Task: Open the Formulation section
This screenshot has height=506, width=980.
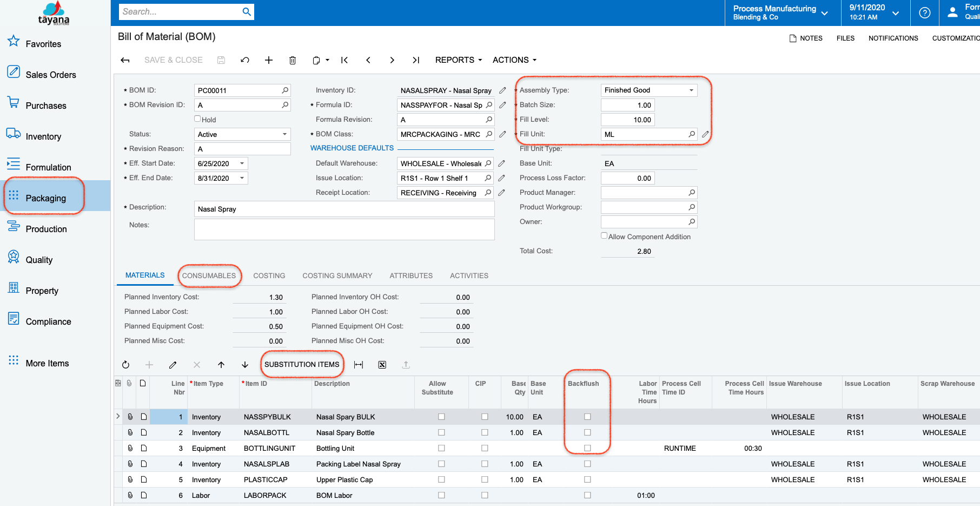Action: pyautogui.click(x=48, y=167)
